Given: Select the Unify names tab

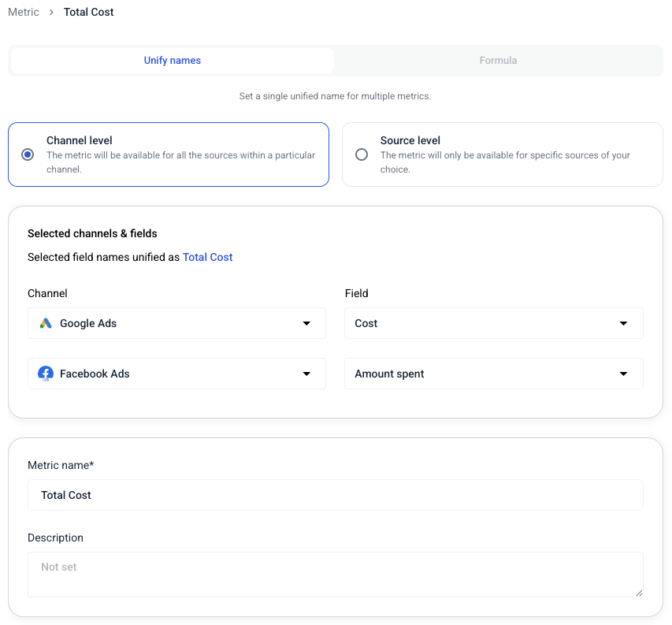Looking at the screenshot, I should [172, 60].
